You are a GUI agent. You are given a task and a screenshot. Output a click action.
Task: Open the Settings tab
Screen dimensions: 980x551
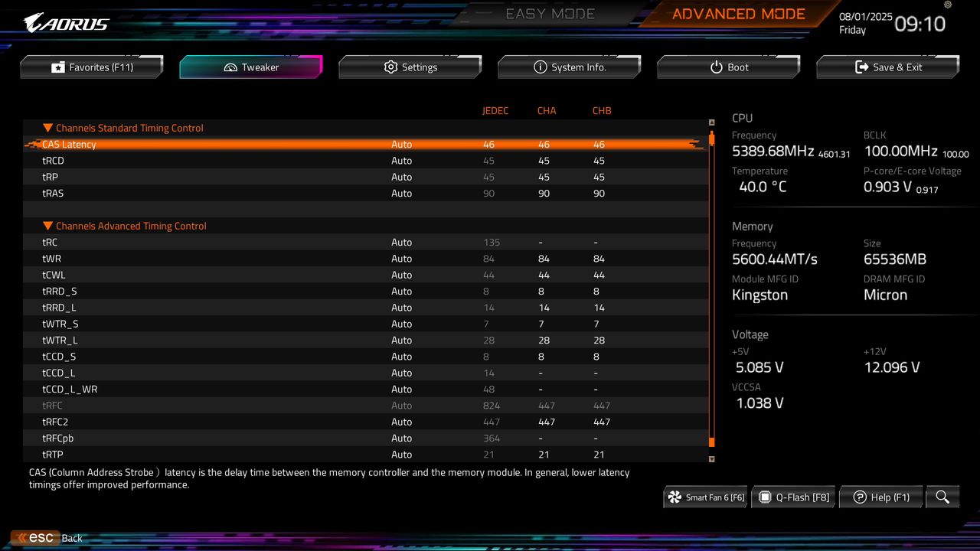[x=410, y=67]
